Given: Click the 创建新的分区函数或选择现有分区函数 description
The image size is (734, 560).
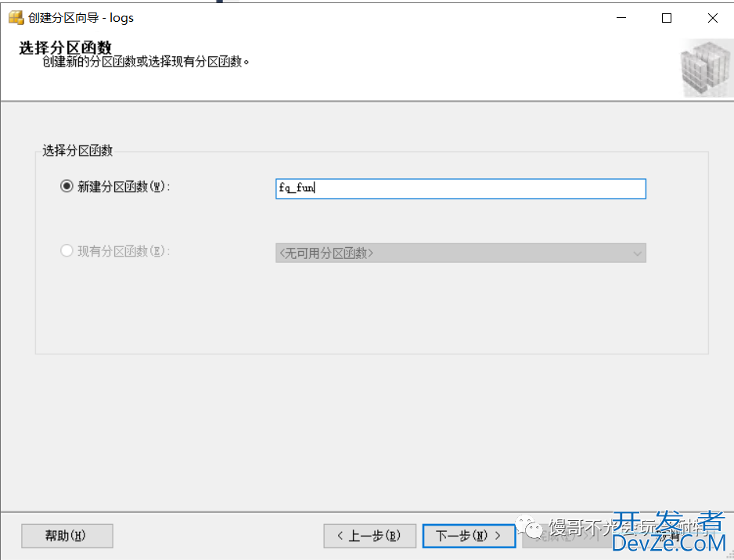Looking at the screenshot, I should pyautogui.click(x=146, y=61).
